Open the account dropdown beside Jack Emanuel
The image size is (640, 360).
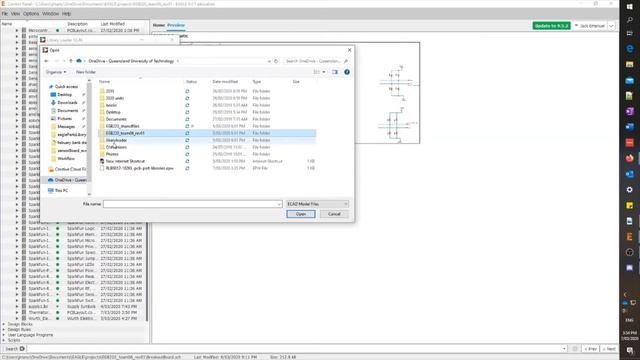(x=611, y=26)
